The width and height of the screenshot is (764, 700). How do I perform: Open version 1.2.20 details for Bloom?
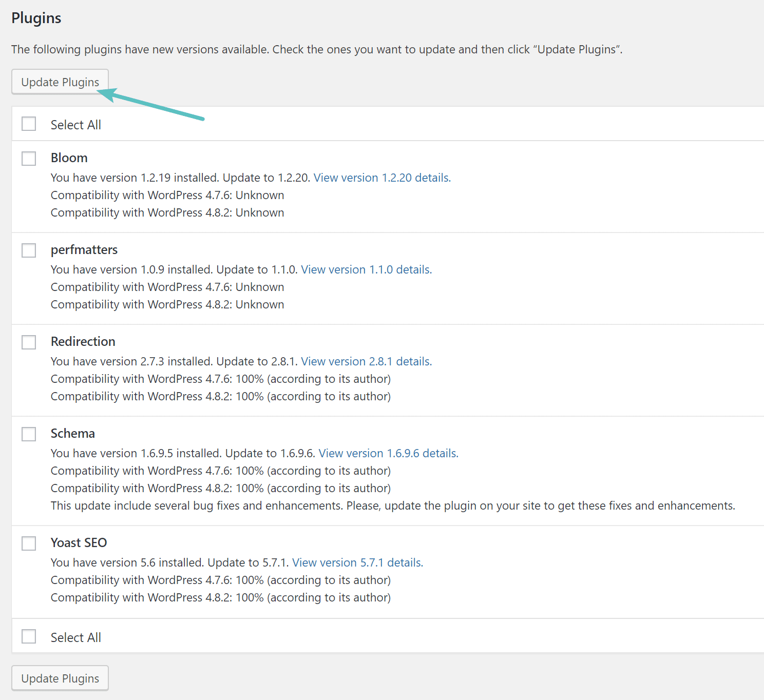tap(381, 178)
